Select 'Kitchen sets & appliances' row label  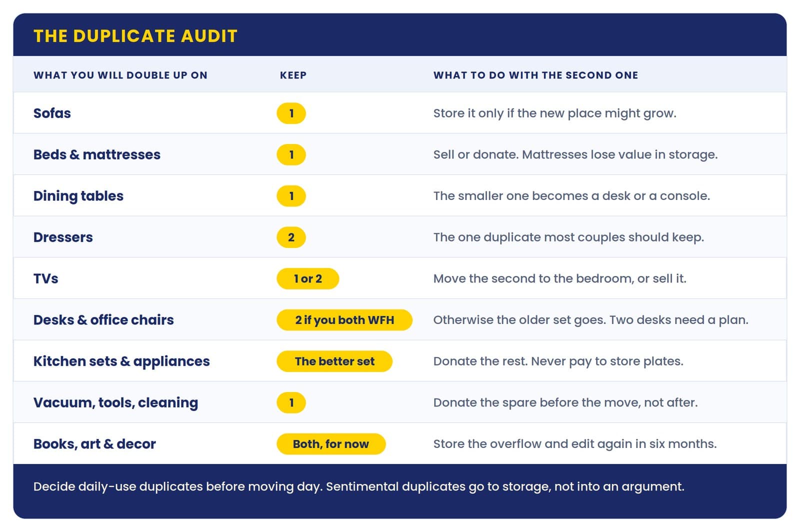(121, 361)
